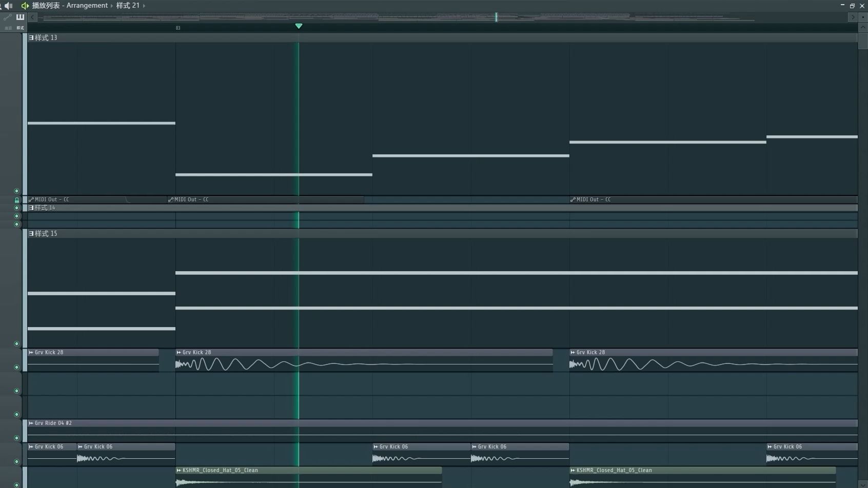This screenshot has height=488, width=868.
Task: Mute the 样式 15 track
Action: point(16,344)
